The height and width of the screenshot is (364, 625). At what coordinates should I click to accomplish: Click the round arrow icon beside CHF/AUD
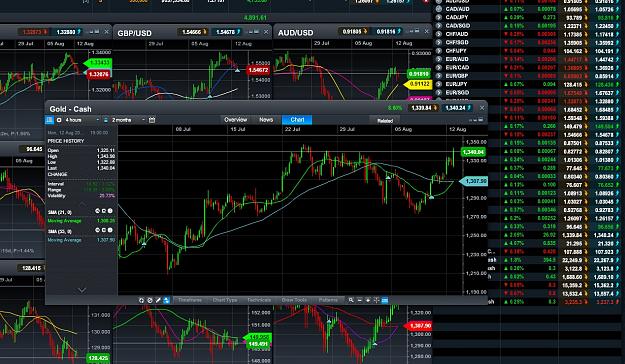point(439,34)
